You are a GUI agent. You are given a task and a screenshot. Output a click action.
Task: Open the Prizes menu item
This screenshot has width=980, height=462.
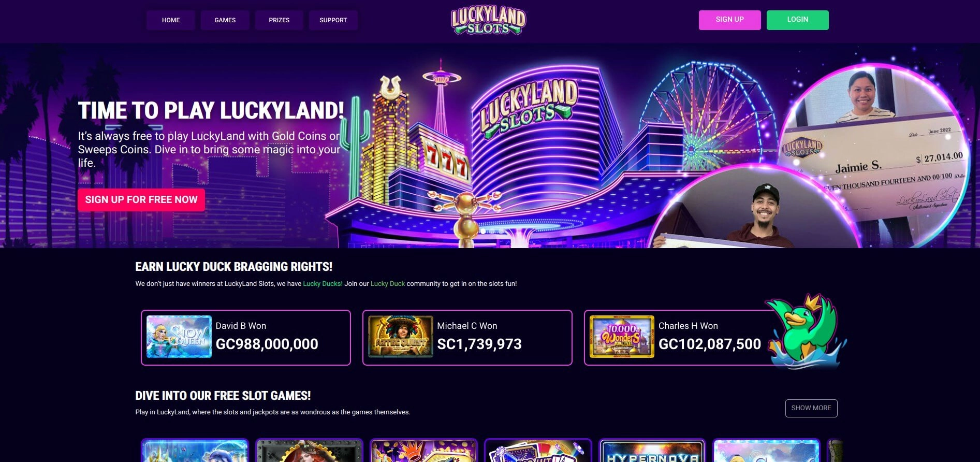coord(279,20)
